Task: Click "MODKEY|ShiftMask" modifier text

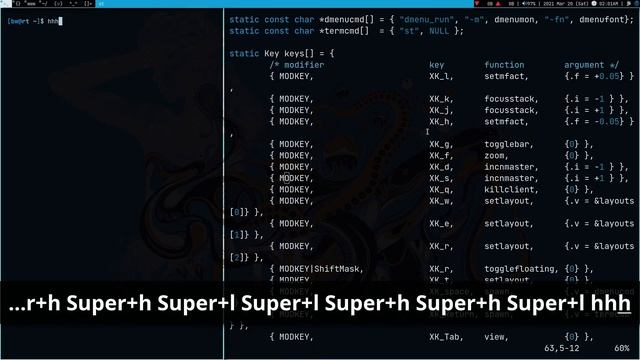Action: 321,269
